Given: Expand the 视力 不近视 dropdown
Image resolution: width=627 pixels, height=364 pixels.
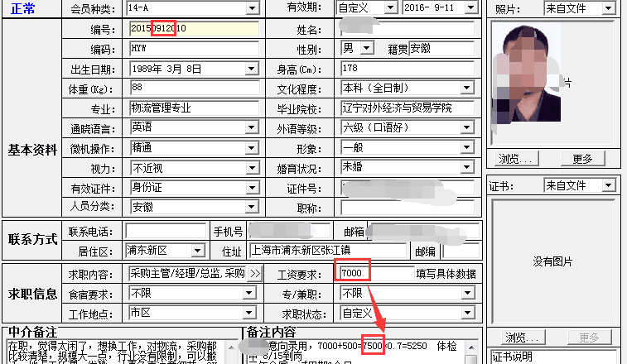Looking at the screenshot, I should coord(251,168).
